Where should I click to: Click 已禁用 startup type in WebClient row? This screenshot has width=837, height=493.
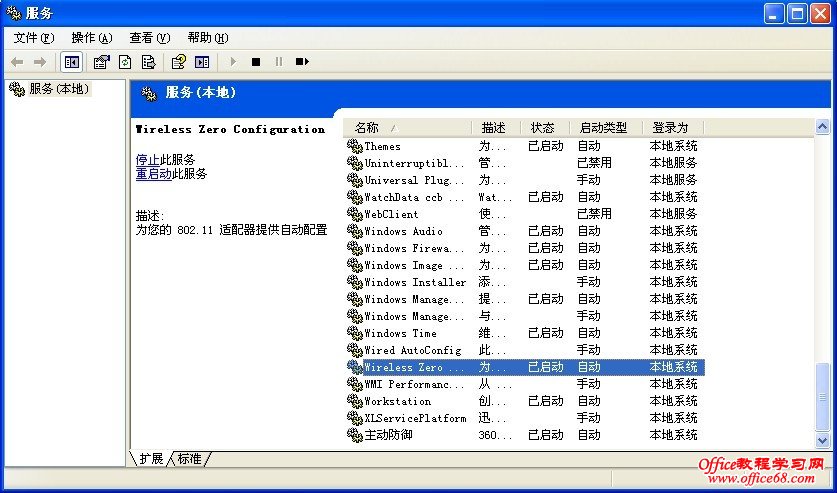[x=594, y=214]
